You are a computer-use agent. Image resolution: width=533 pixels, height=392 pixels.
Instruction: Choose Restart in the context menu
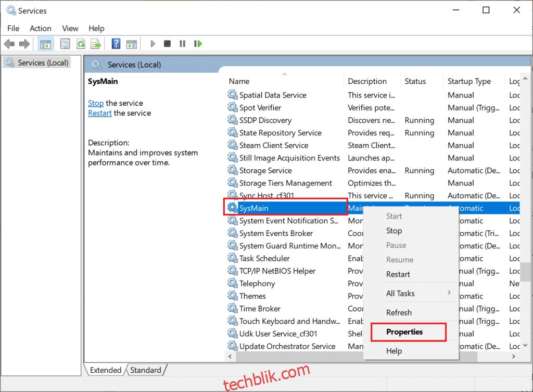coord(411,274)
